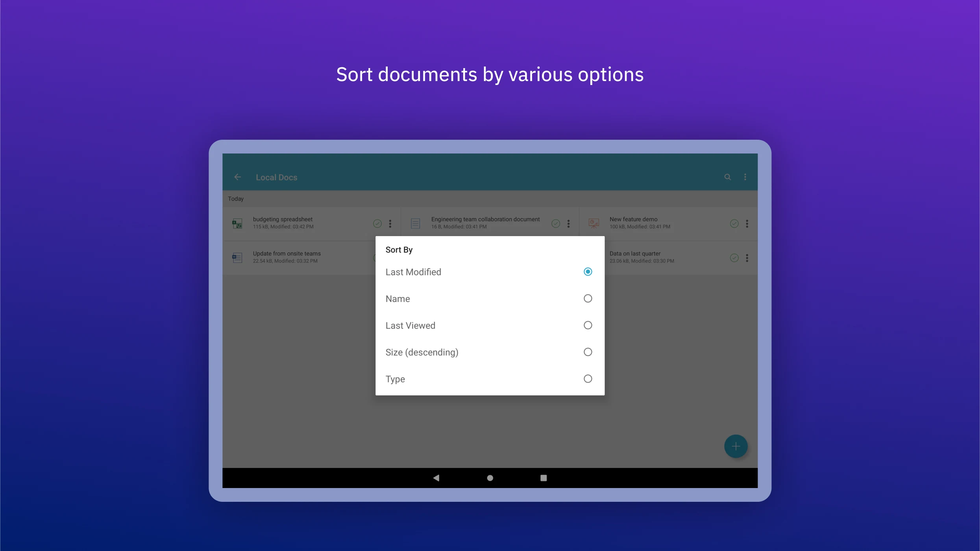
Task: Tap the Android back navigation button
Action: (436, 478)
